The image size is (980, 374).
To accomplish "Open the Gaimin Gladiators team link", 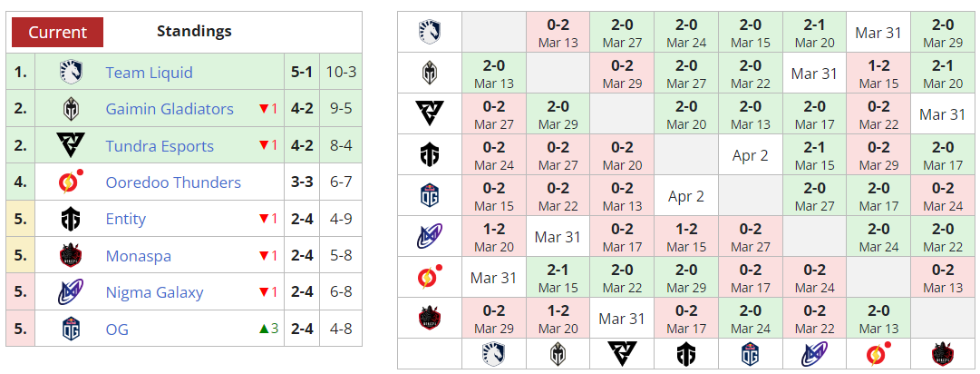I will tap(170, 109).
